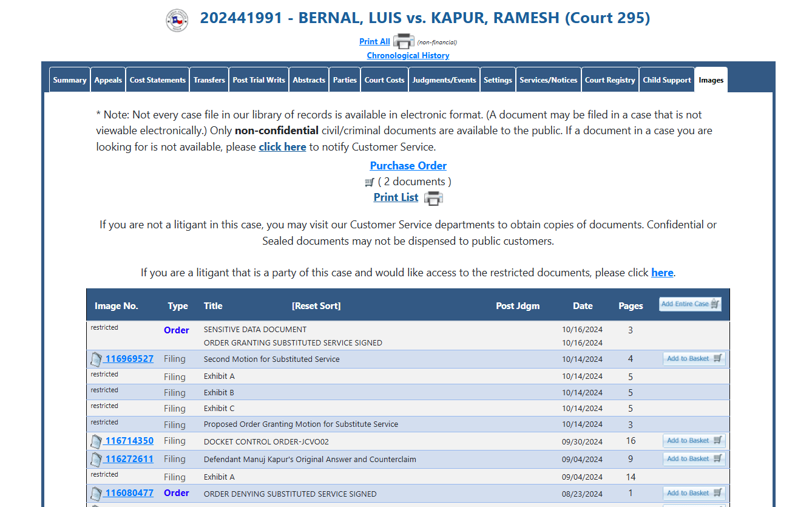Open the Parties tab
Image resolution: width=812 pixels, height=507 pixels.
(345, 80)
